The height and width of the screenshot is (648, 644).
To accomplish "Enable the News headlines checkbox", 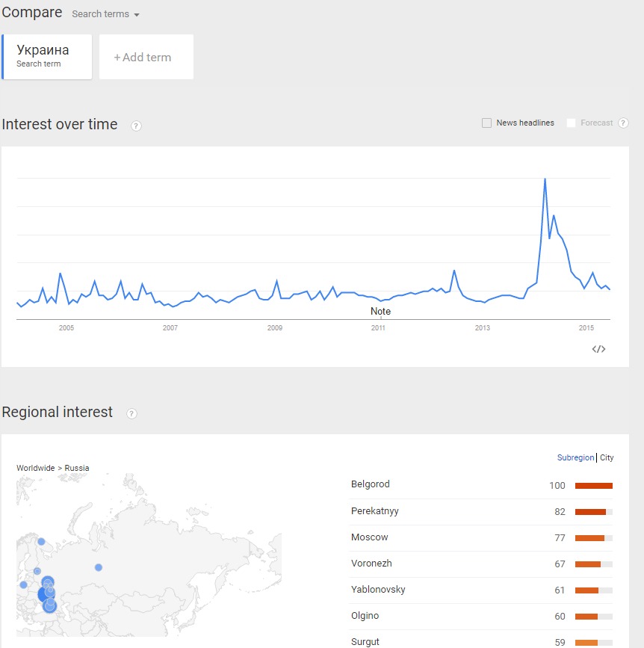I will [x=486, y=123].
